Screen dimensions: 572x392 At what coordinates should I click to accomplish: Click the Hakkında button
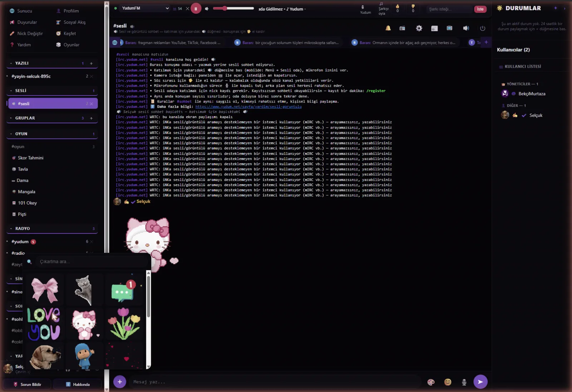point(78,384)
